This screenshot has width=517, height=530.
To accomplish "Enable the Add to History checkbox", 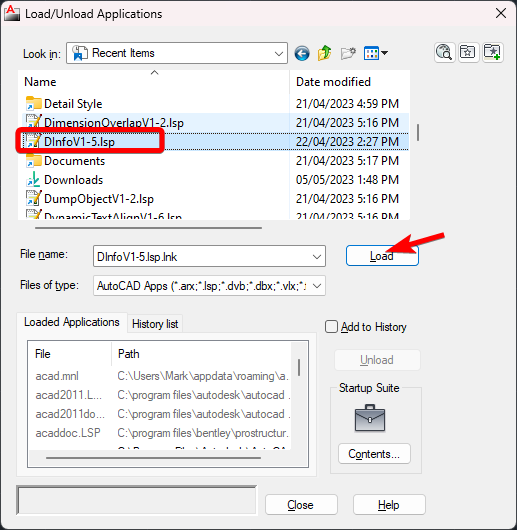I will pos(331,327).
